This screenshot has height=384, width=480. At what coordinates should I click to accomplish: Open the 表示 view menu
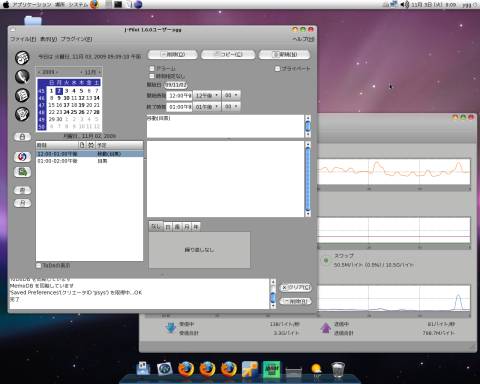click(49, 39)
